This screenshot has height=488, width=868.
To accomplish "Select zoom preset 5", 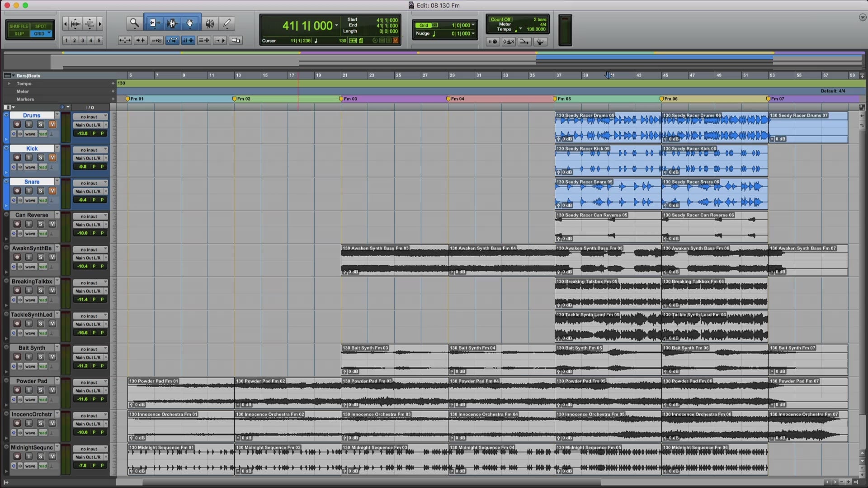I will 99,41.
